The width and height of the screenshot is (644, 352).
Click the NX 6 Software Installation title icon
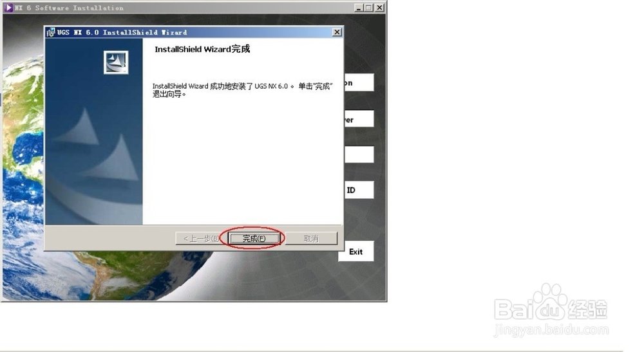(x=8, y=7)
